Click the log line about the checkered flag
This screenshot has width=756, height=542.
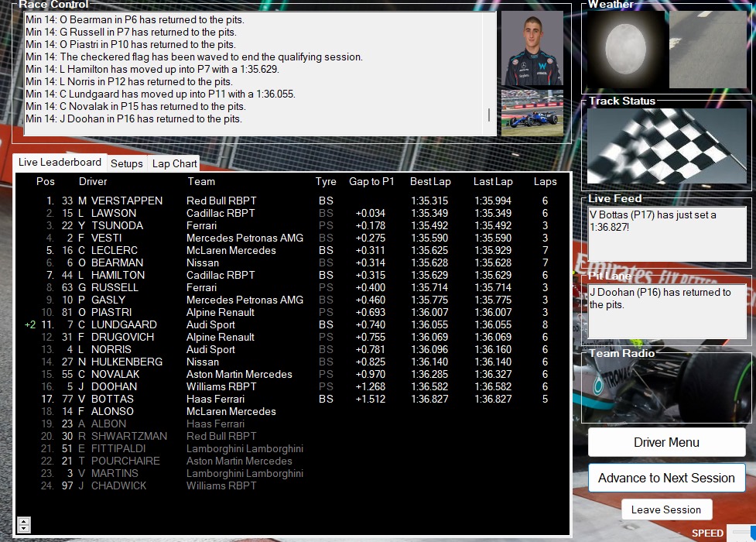193,57
